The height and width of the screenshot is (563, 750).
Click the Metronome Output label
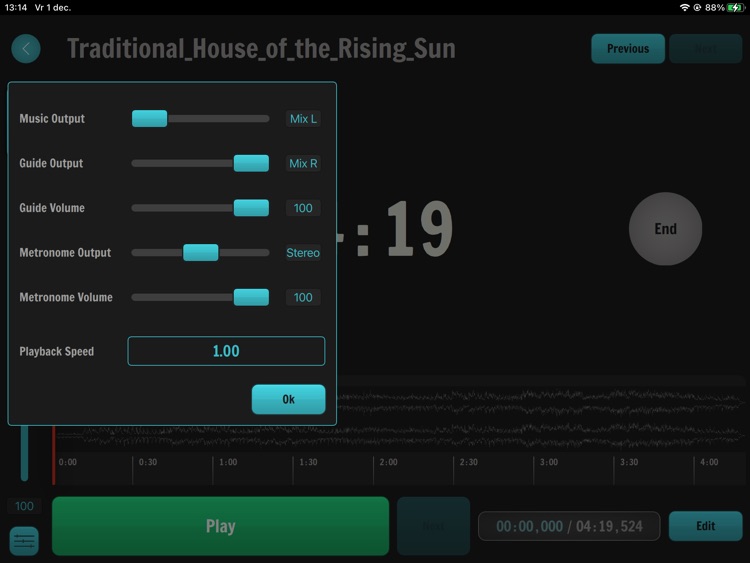pyautogui.click(x=65, y=253)
